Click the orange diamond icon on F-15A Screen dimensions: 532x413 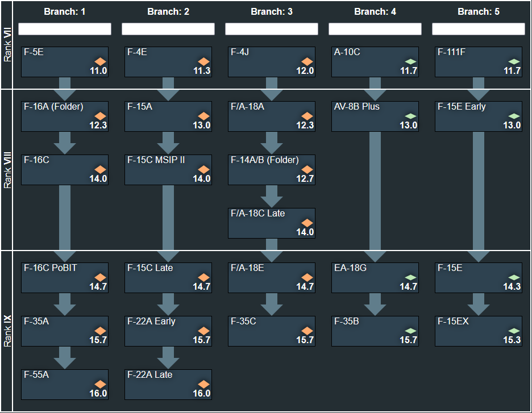(x=204, y=116)
